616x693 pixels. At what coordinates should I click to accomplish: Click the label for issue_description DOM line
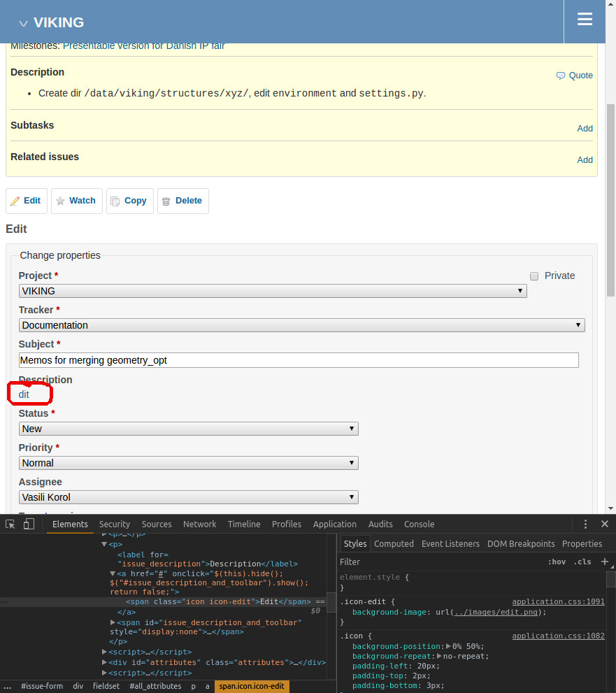point(207,559)
